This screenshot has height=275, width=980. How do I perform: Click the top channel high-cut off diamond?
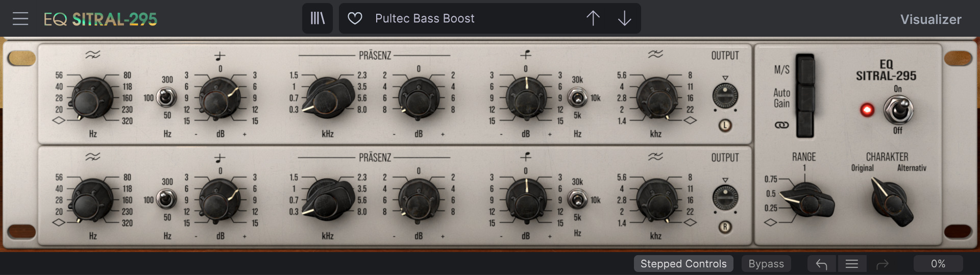[690, 120]
